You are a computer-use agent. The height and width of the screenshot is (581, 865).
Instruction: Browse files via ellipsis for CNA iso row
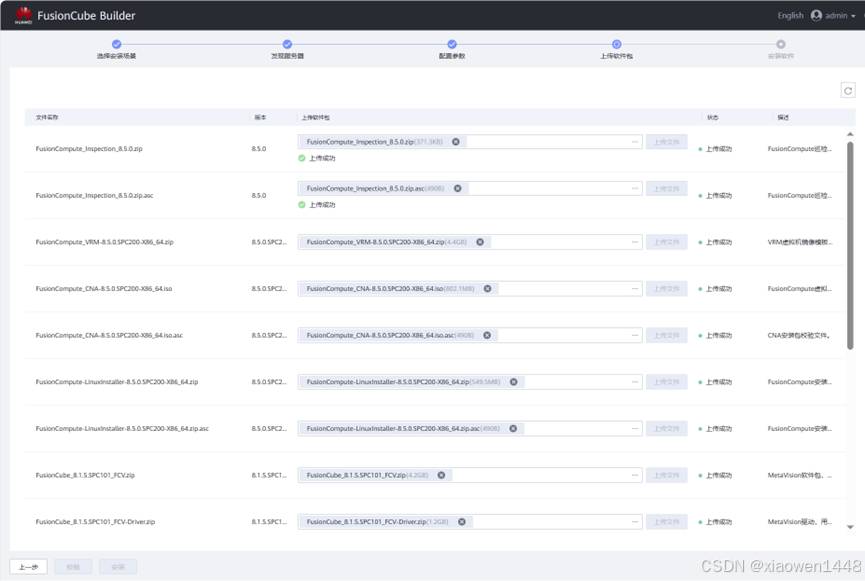(634, 289)
